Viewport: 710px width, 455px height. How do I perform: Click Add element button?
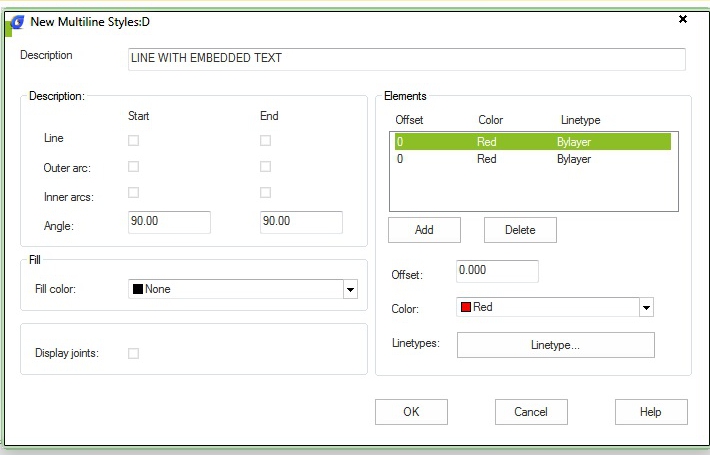pos(424,230)
